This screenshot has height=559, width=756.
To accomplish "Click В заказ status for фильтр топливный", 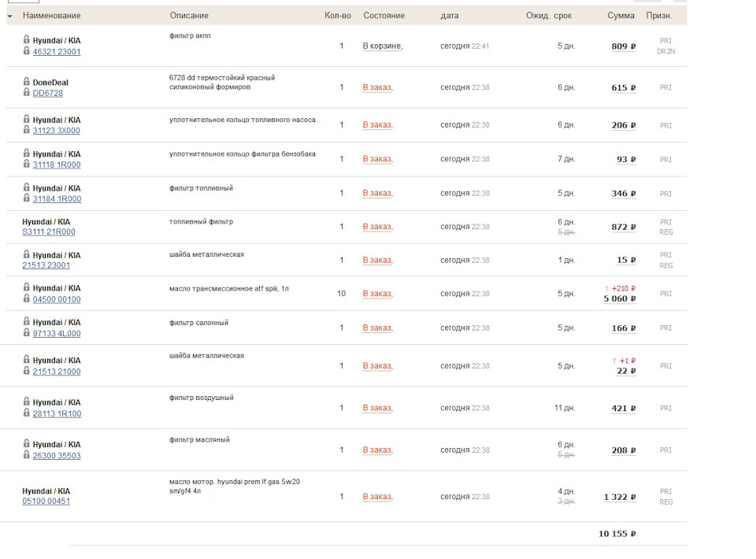I will pyautogui.click(x=377, y=193).
